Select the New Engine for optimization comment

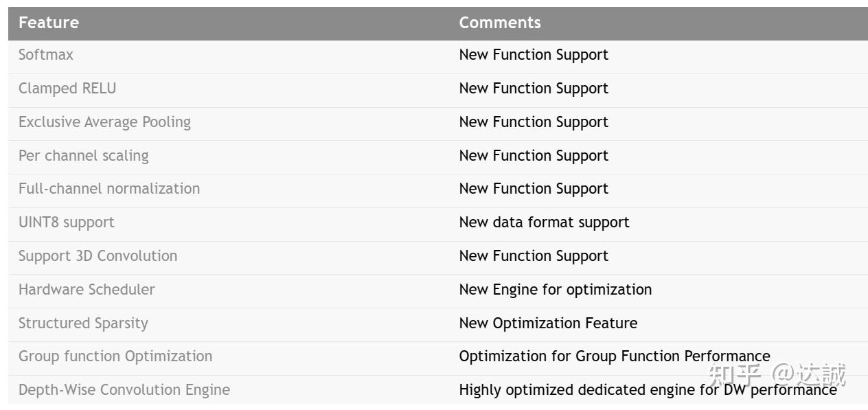point(555,290)
